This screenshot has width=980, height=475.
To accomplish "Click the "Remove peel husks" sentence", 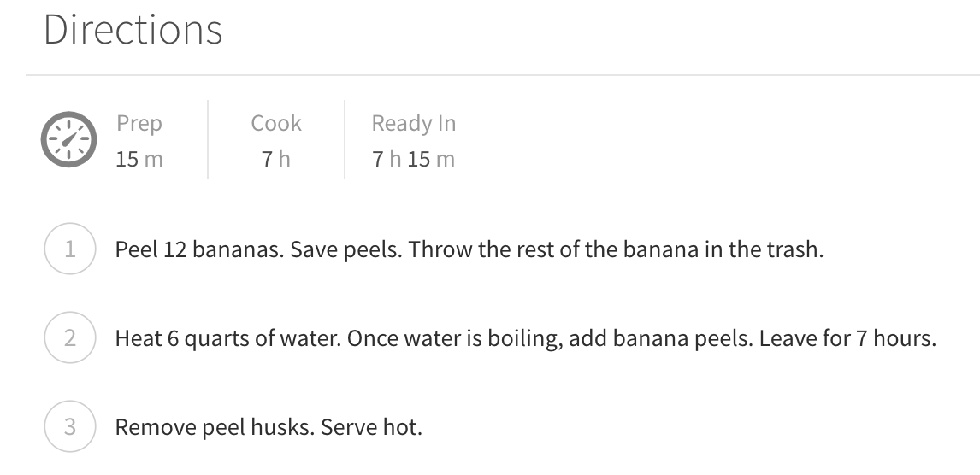I will tap(215, 427).
